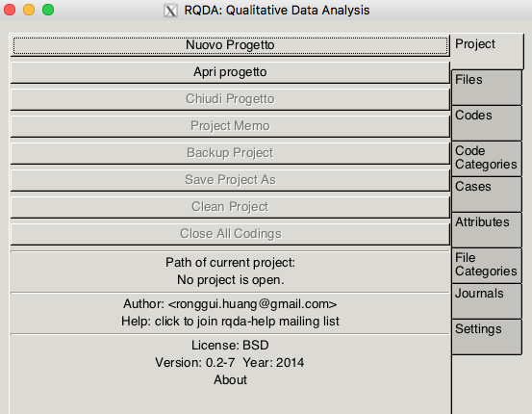Click the 'Path of current project:' label
Screen dimensions: 532x414
tap(230, 263)
